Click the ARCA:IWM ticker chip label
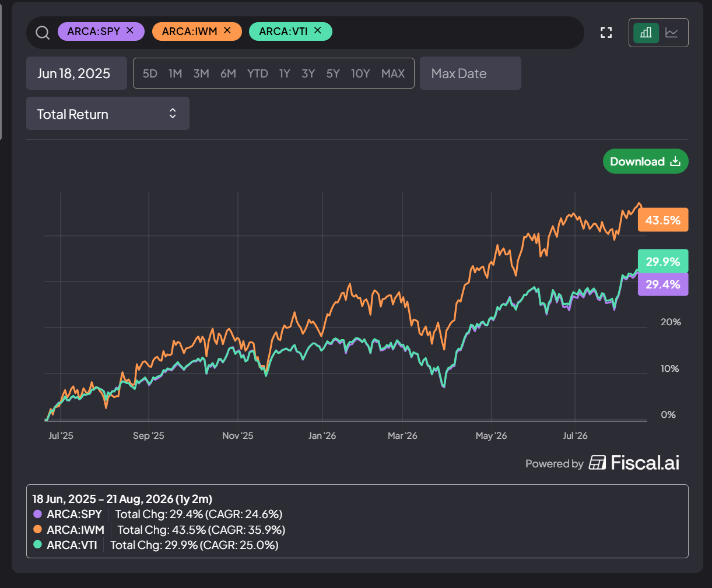712x588 pixels. pyautogui.click(x=190, y=31)
